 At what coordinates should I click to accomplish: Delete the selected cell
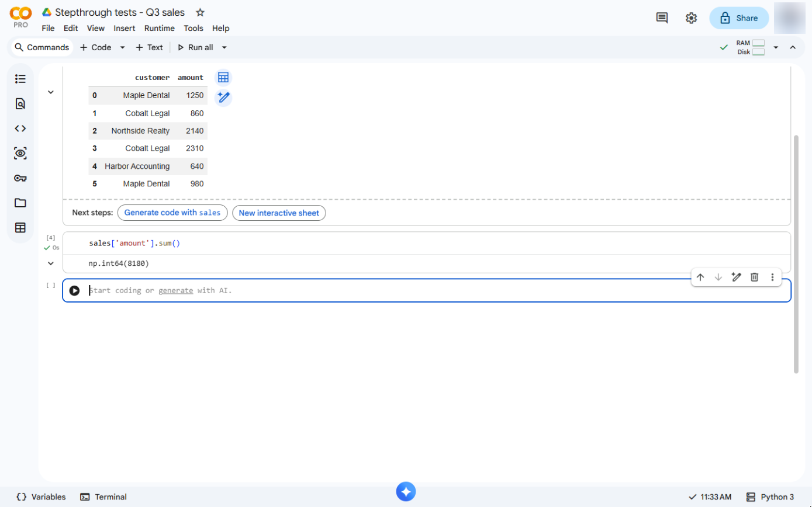click(755, 277)
